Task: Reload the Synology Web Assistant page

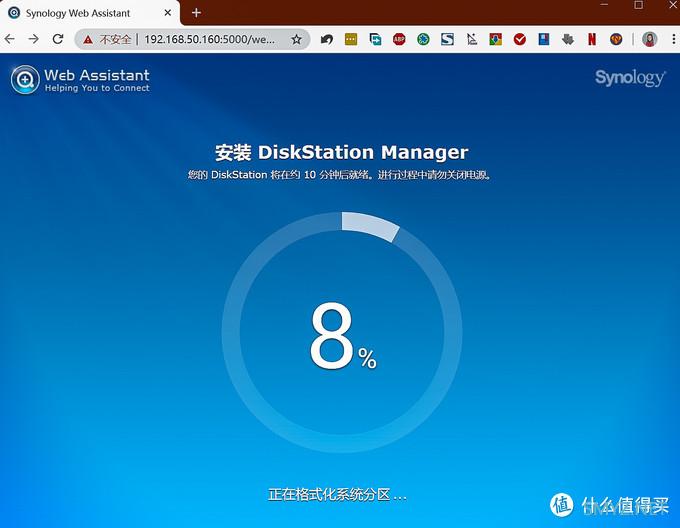Action: point(58,39)
